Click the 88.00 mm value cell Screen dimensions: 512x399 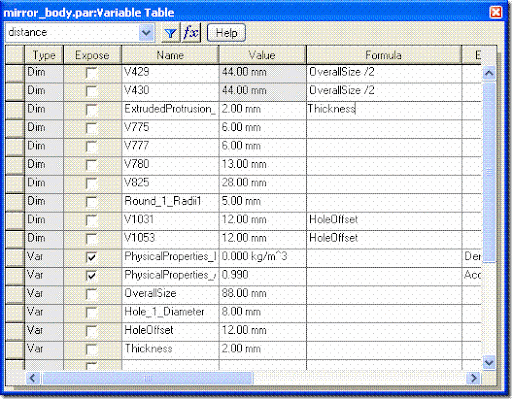[x=263, y=294]
